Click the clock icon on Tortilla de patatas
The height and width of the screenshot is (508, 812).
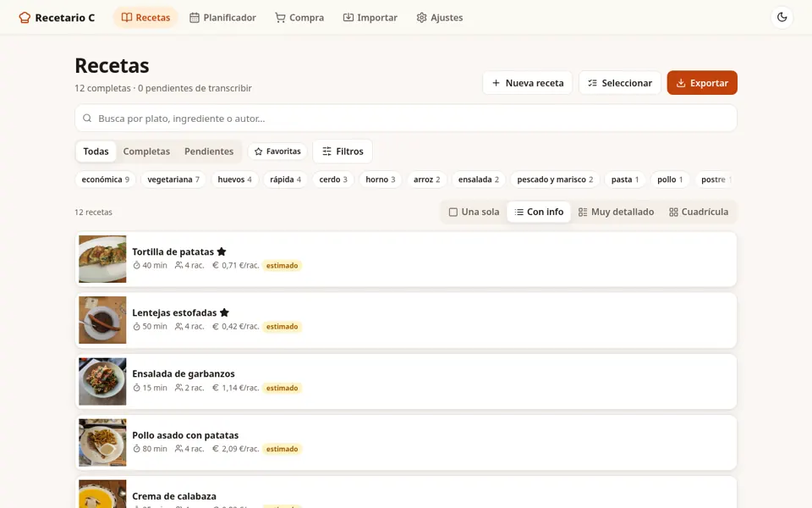click(x=137, y=265)
